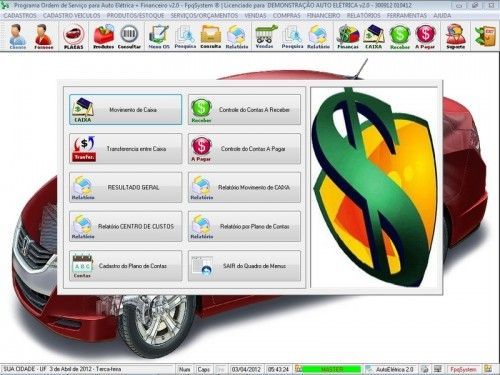Viewport: 500px width, 375px height.
Task: Open FERRAMENTAS menu
Action: pyautogui.click(x=407, y=16)
